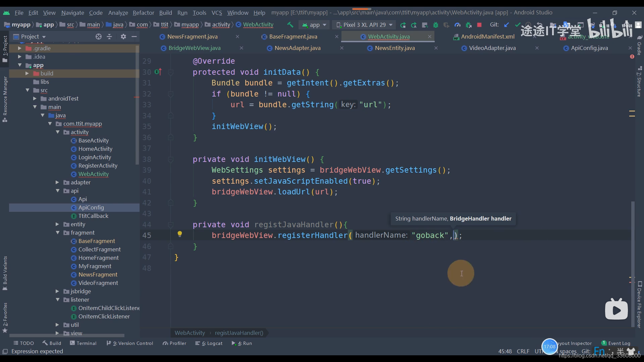Expand the listener folder in project tree
The height and width of the screenshot is (362, 644).
[x=57, y=300]
